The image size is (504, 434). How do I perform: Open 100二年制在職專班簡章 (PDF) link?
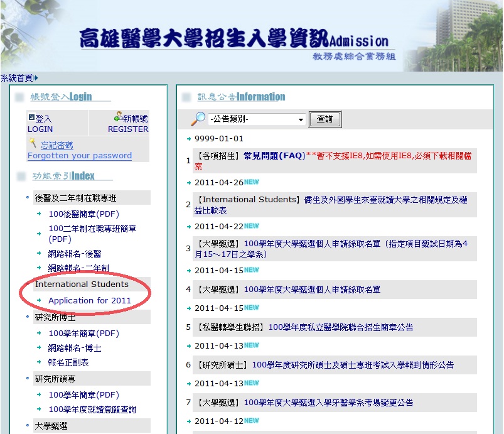(x=92, y=234)
